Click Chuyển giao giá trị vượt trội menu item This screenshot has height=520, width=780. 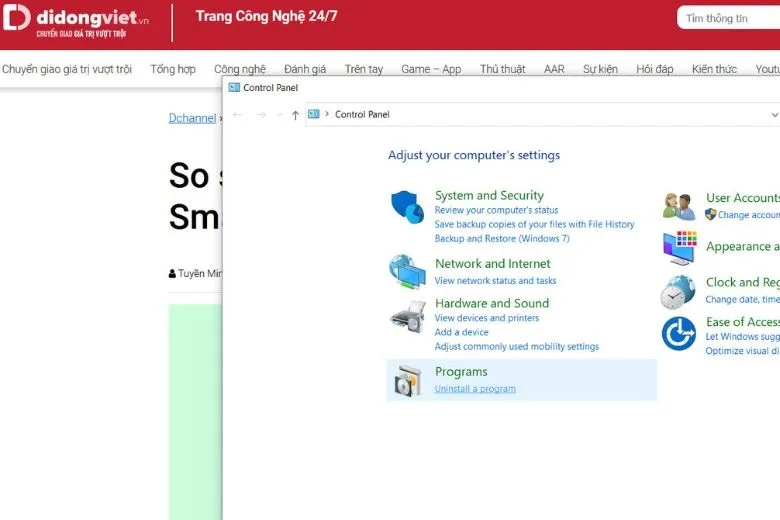pyautogui.click(x=67, y=69)
